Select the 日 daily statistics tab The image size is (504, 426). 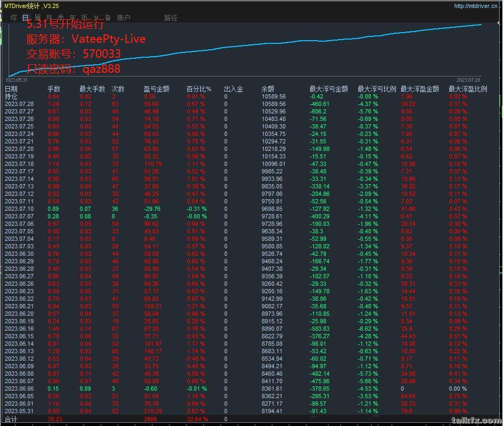tap(25, 18)
